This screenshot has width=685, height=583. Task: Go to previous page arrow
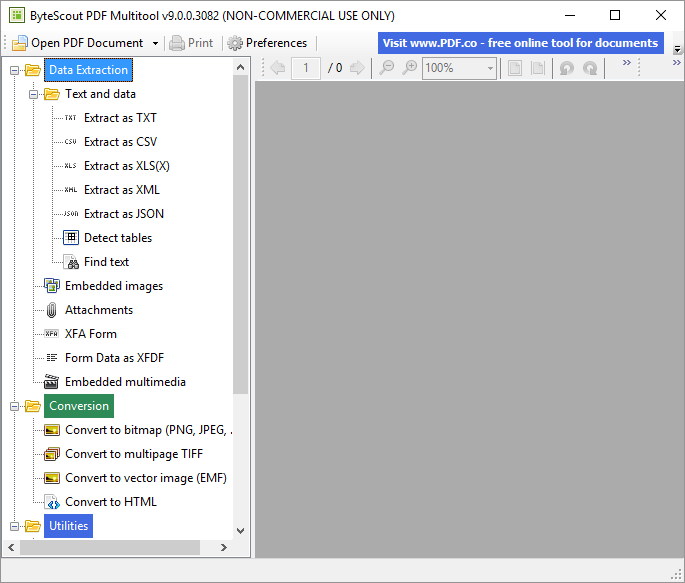(x=278, y=68)
